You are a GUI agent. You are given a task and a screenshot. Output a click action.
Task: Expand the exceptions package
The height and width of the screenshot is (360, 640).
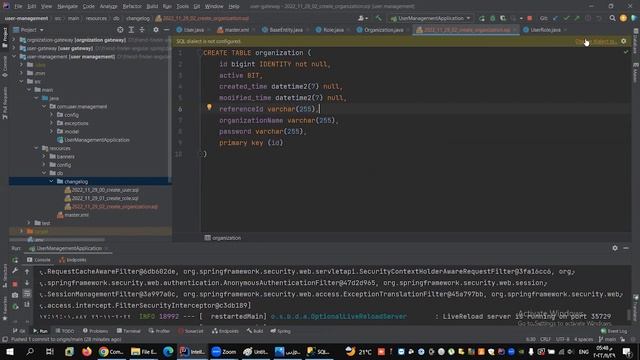point(52,123)
